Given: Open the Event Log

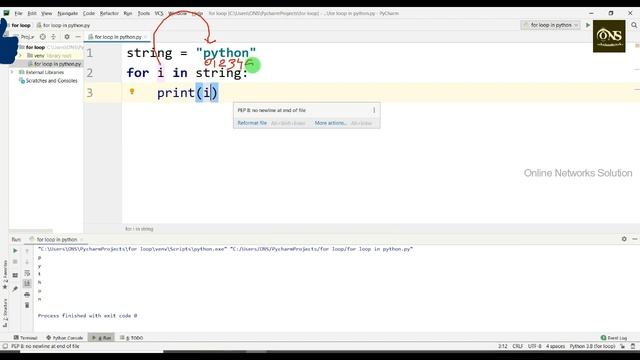Looking at the screenshot, I should tap(613, 338).
